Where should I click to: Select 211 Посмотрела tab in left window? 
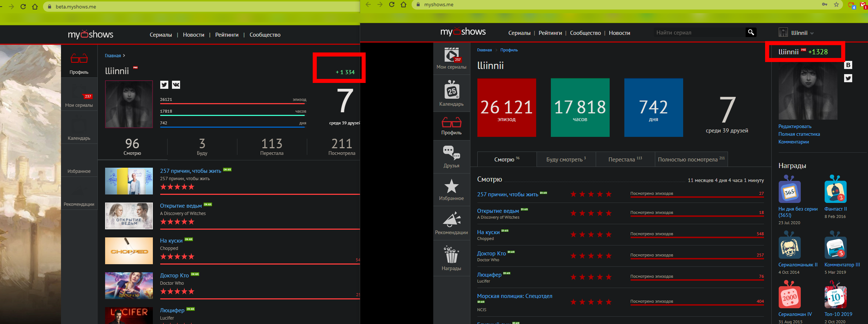[342, 147]
